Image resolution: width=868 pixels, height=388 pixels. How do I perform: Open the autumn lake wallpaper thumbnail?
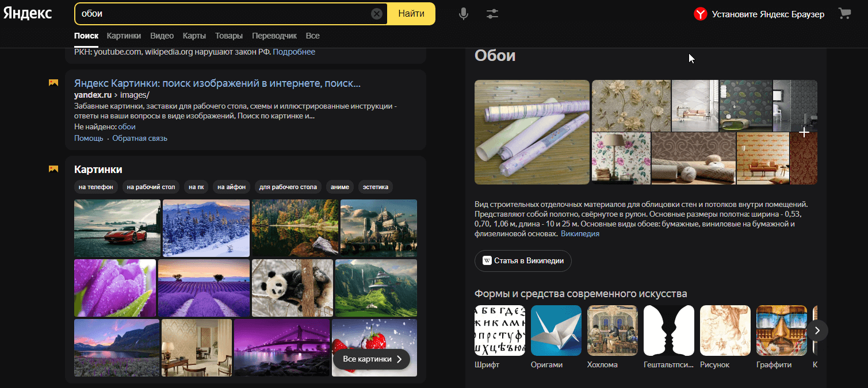[295, 228]
